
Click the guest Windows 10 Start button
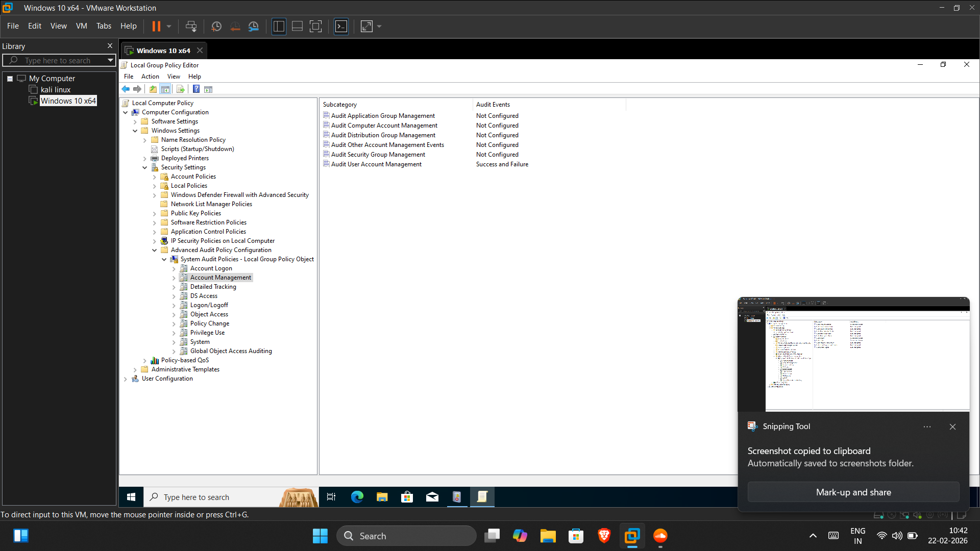(131, 497)
